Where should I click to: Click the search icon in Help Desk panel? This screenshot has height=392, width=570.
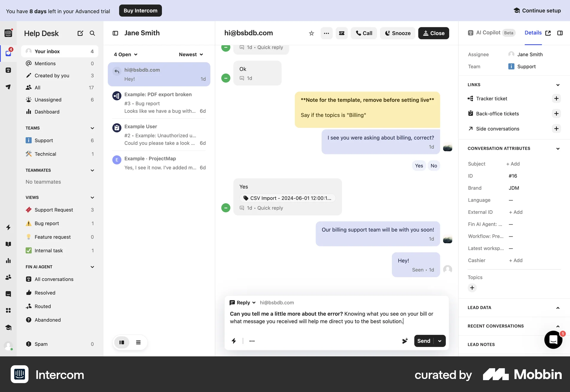pos(92,33)
